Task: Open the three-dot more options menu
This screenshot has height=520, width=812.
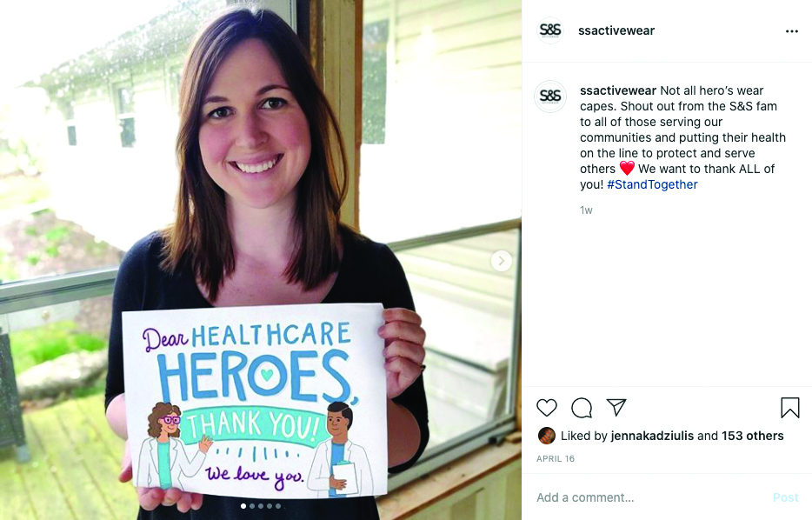Action: point(792,31)
